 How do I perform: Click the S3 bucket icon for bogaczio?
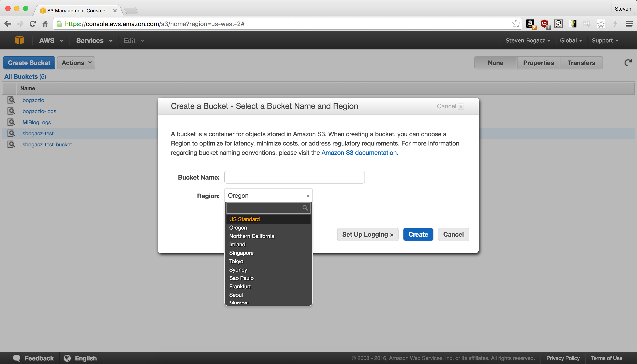coord(11,100)
